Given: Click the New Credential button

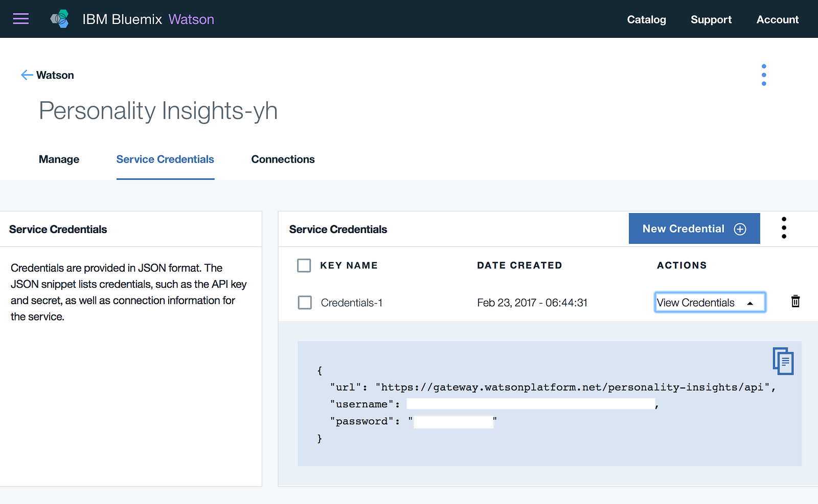Looking at the screenshot, I should (x=683, y=229).
